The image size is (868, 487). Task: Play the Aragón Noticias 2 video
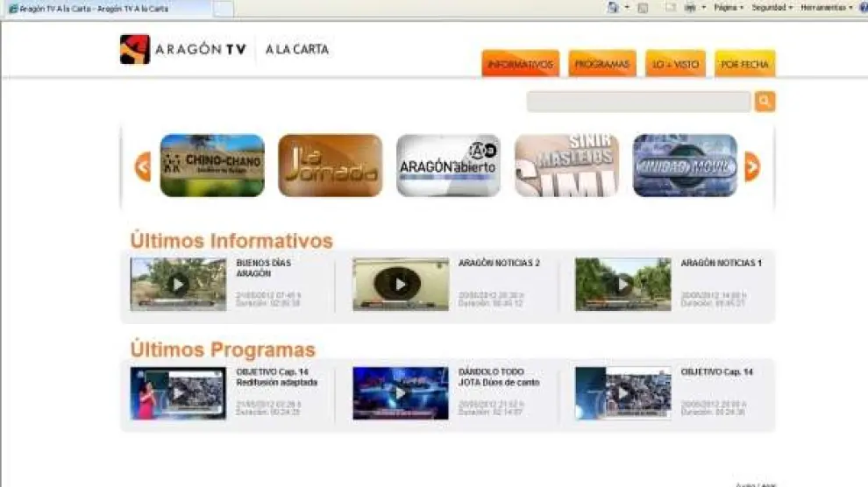point(400,284)
